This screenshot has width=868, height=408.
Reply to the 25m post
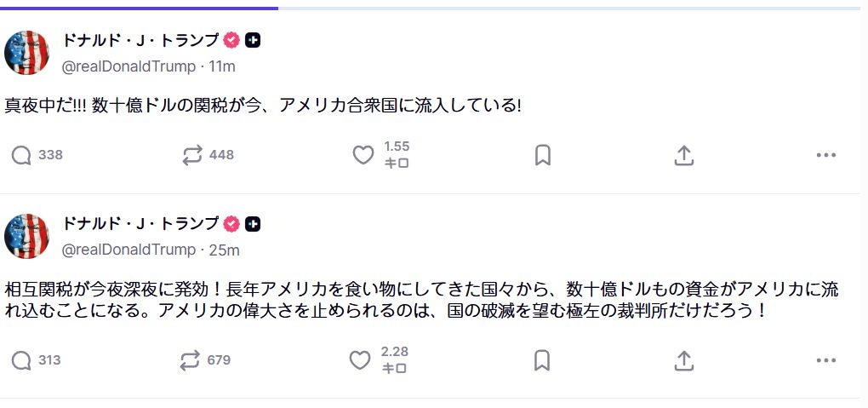(x=21, y=360)
